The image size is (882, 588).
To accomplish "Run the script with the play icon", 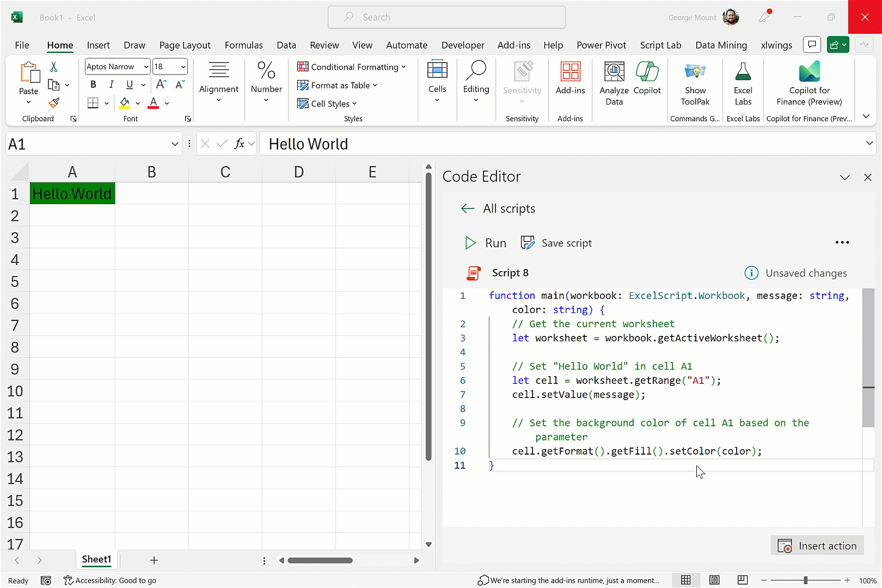I will click(470, 243).
